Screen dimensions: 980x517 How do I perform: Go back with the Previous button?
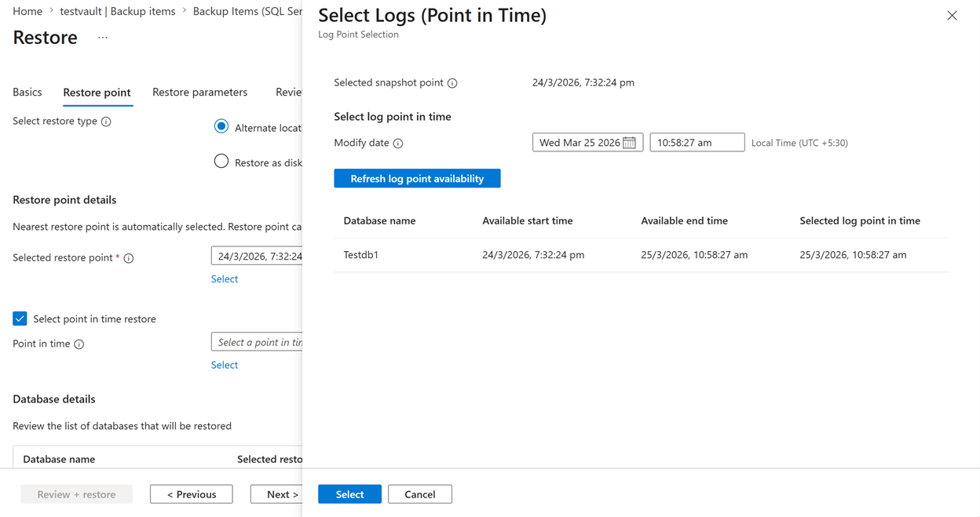[192, 494]
